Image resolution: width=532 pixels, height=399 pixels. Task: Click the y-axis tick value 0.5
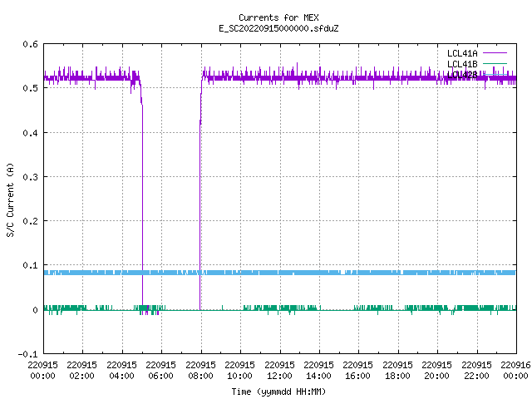30,88
